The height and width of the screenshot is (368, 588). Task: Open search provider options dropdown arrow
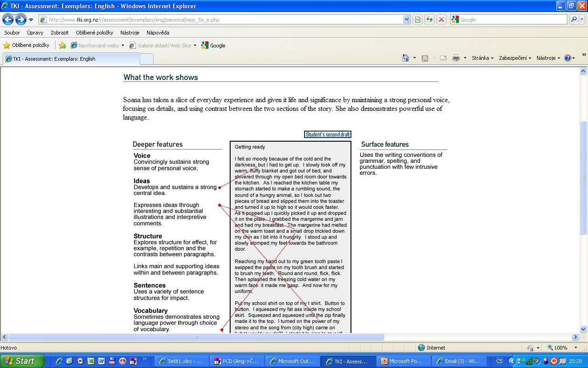(x=582, y=20)
